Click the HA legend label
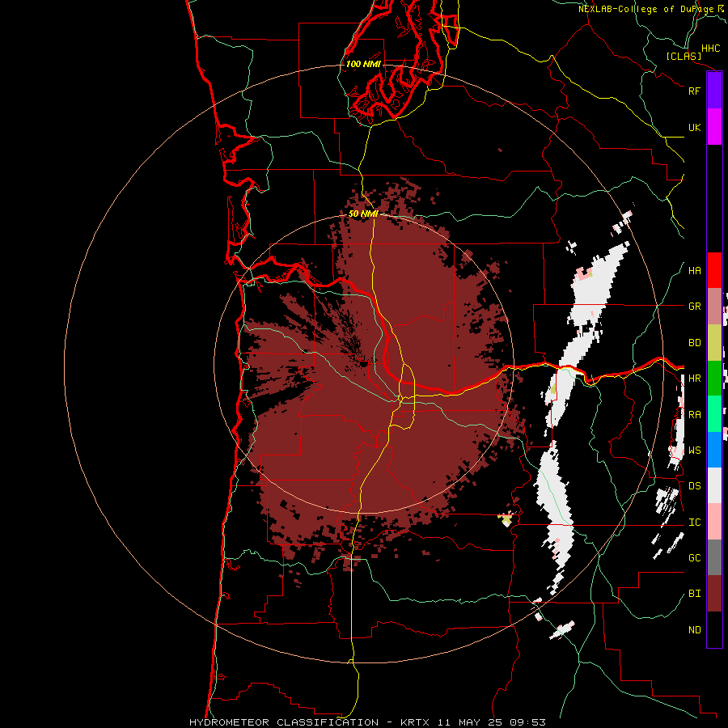728x728 pixels. 694,271
